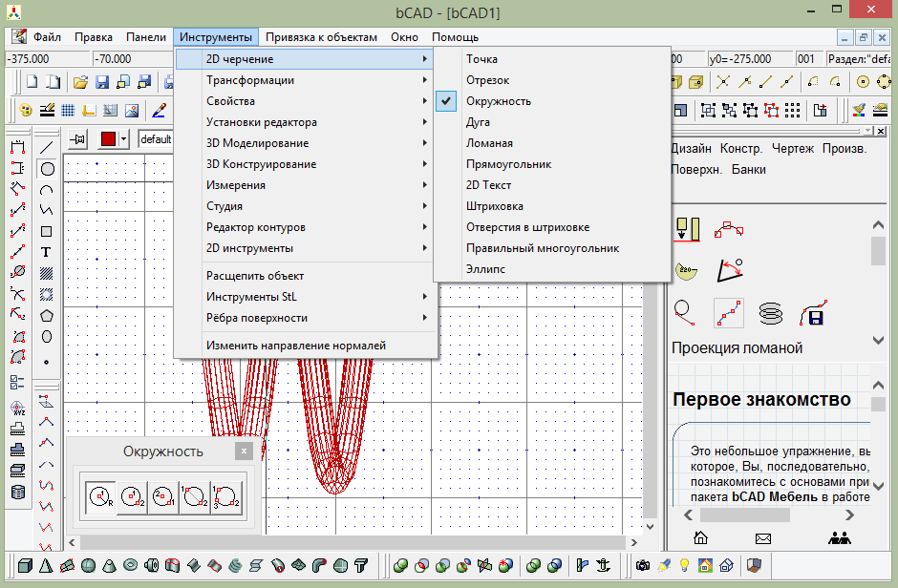Create a sphere primitive from bottom toolbar

pos(88,566)
